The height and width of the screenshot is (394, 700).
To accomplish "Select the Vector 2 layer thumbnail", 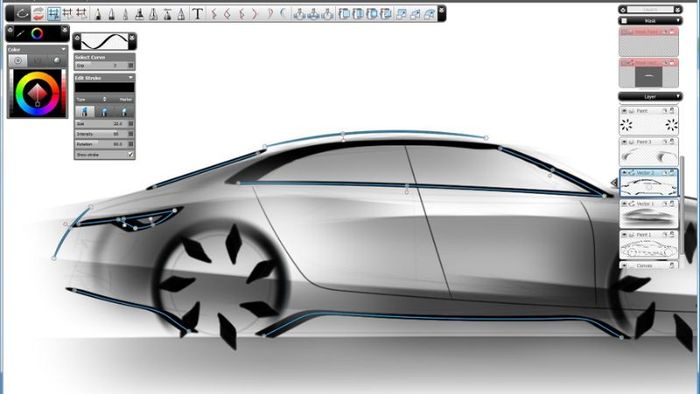I will point(649,186).
